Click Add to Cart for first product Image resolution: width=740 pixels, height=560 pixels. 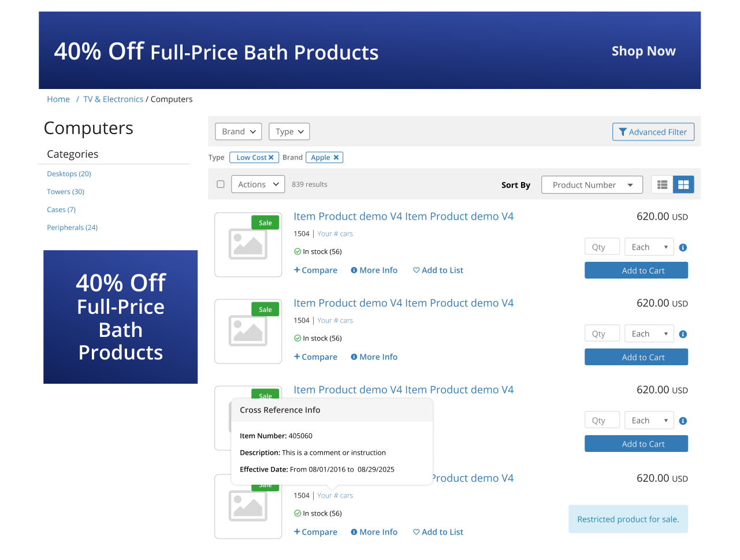click(x=636, y=270)
